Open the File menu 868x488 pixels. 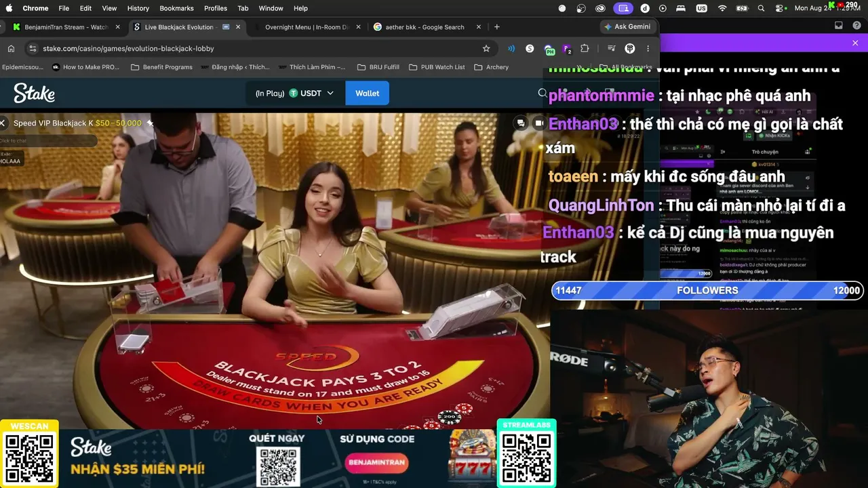[64, 8]
